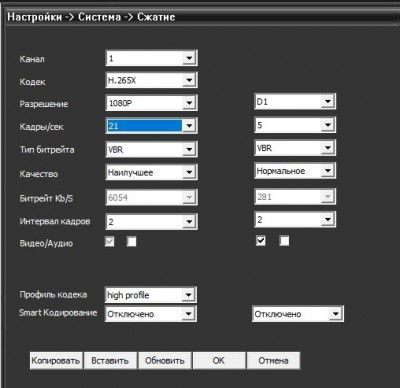
Task: Open main stream Smart Кодирование dropdown
Action: tap(151, 314)
